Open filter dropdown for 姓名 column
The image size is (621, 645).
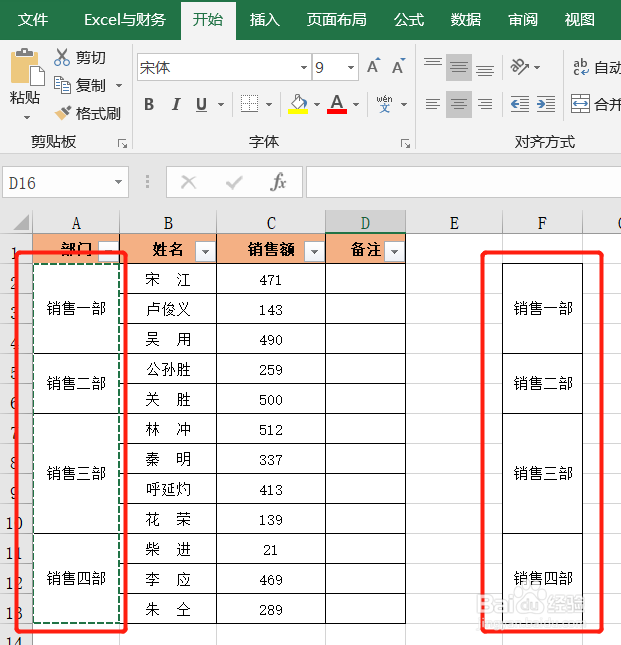[x=205, y=251]
